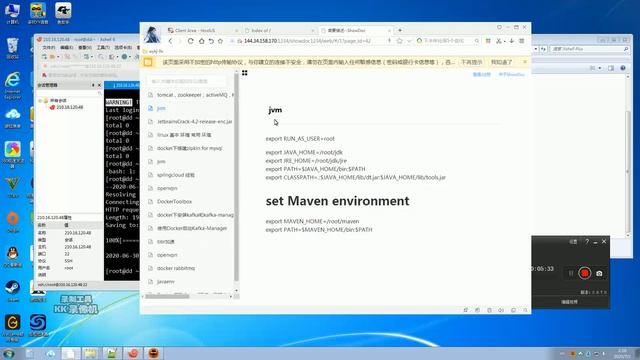
Task: Pause the screen recording
Action: (x=571, y=273)
